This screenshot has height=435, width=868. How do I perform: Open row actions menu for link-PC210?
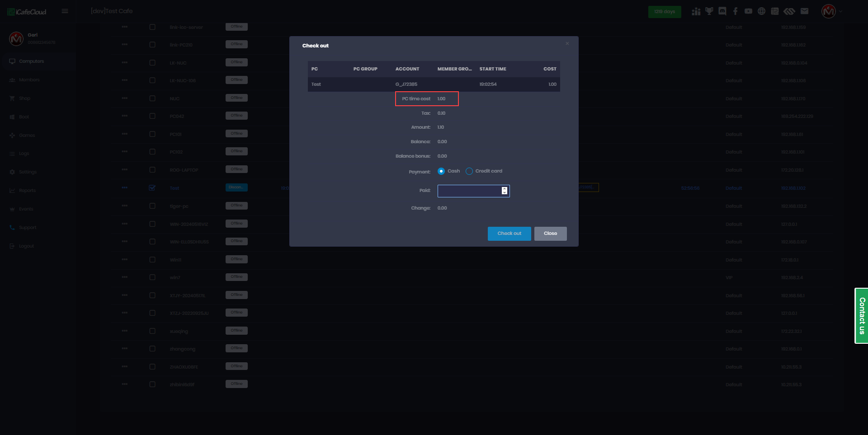(125, 45)
